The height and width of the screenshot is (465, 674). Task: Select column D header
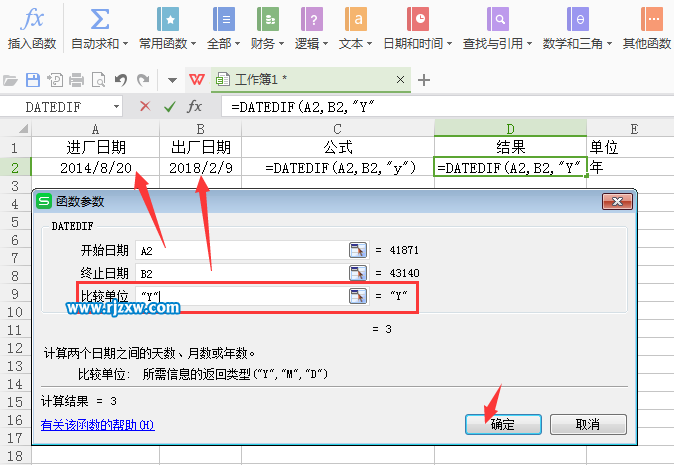510,129
